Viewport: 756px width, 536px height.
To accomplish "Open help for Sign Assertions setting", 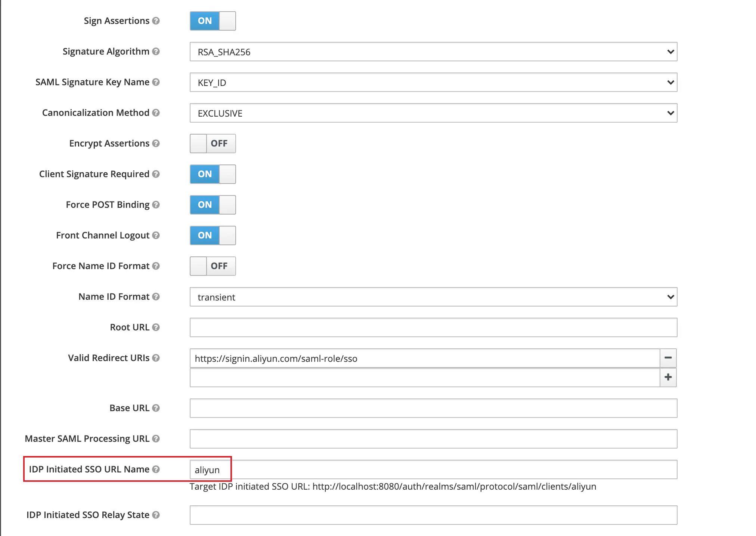I will tap(157, 21).
